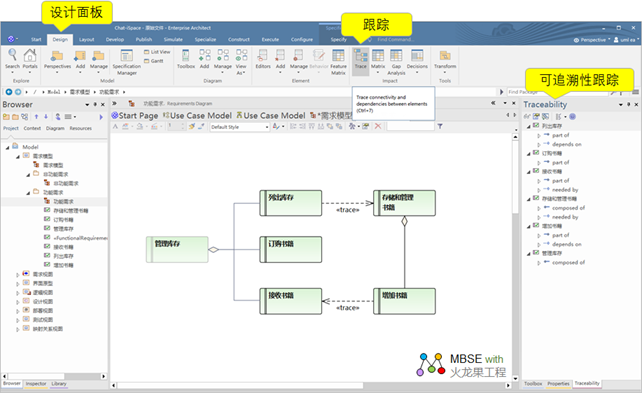Click the diagram vertical scrollbar
Screen dimensions: 642x393
[x=515, y=257]
